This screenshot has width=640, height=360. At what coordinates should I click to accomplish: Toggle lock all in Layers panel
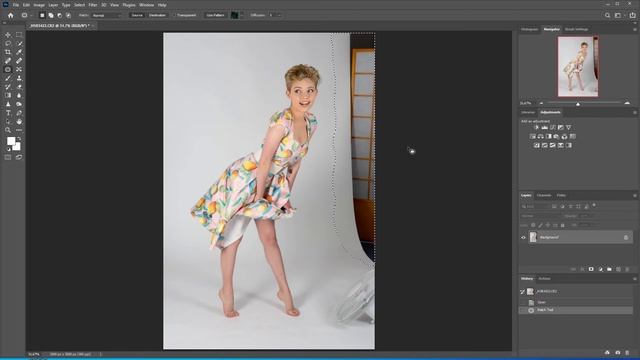(x=563, y=225)
